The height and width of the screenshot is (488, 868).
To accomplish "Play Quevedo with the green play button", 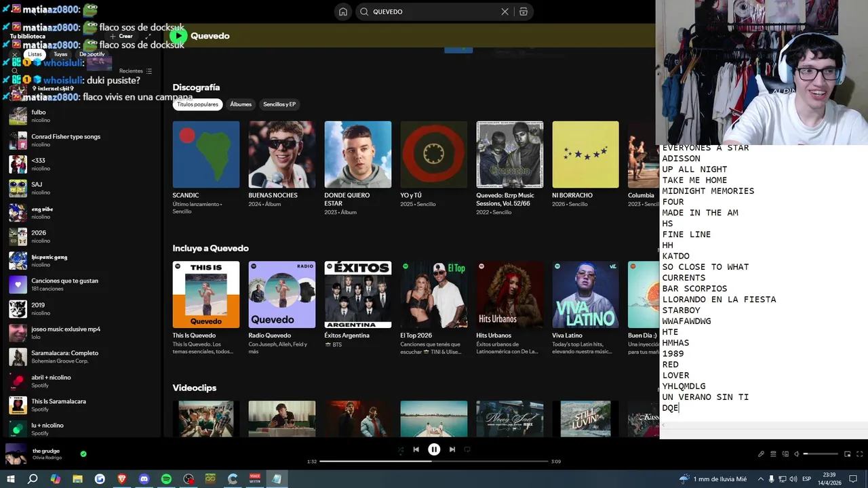I will coord(178,36).
